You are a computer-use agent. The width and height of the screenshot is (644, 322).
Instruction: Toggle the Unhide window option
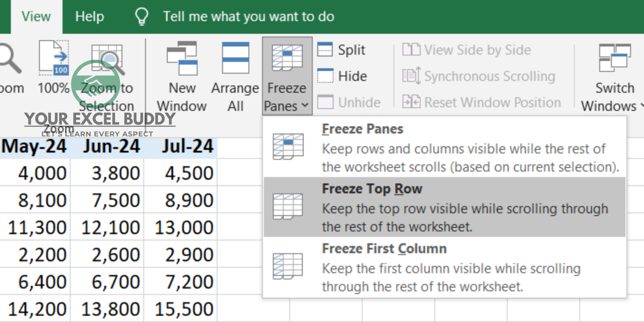click(326, 102)
